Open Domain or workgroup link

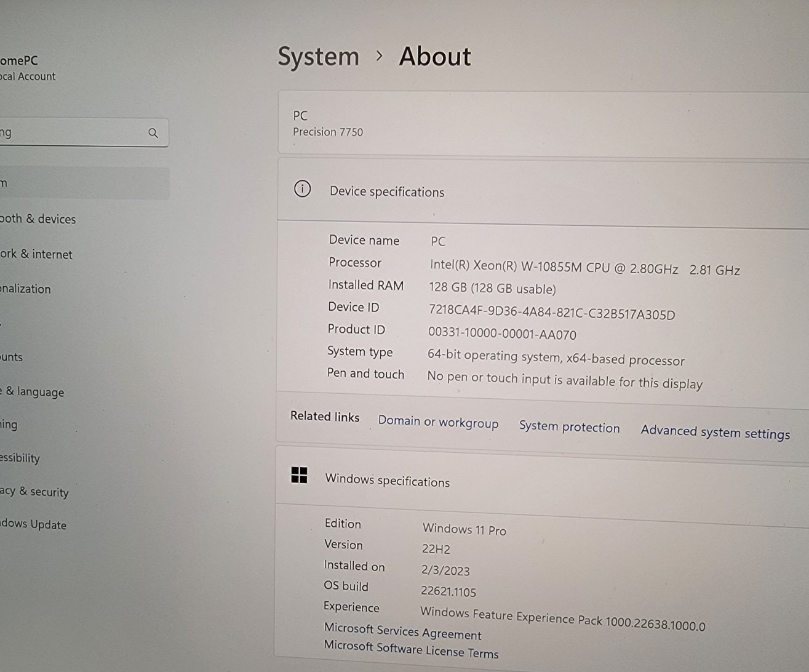pyautogui.click(x=438, y=422)
